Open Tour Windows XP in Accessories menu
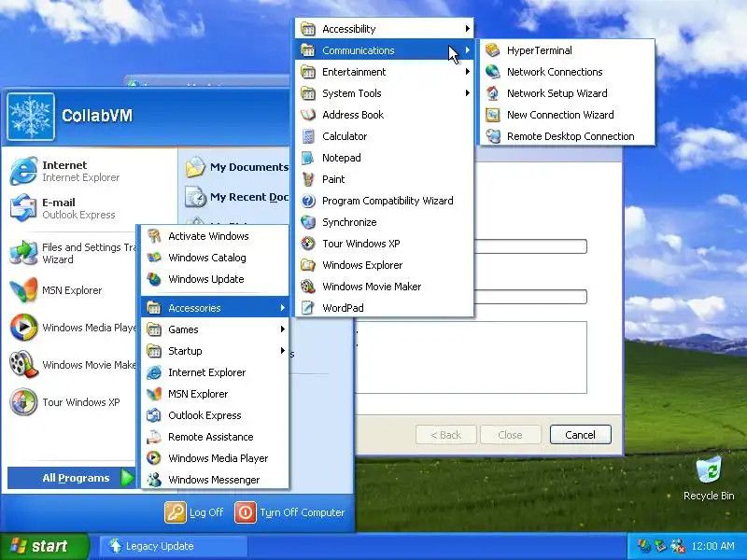 pos(384,244)
